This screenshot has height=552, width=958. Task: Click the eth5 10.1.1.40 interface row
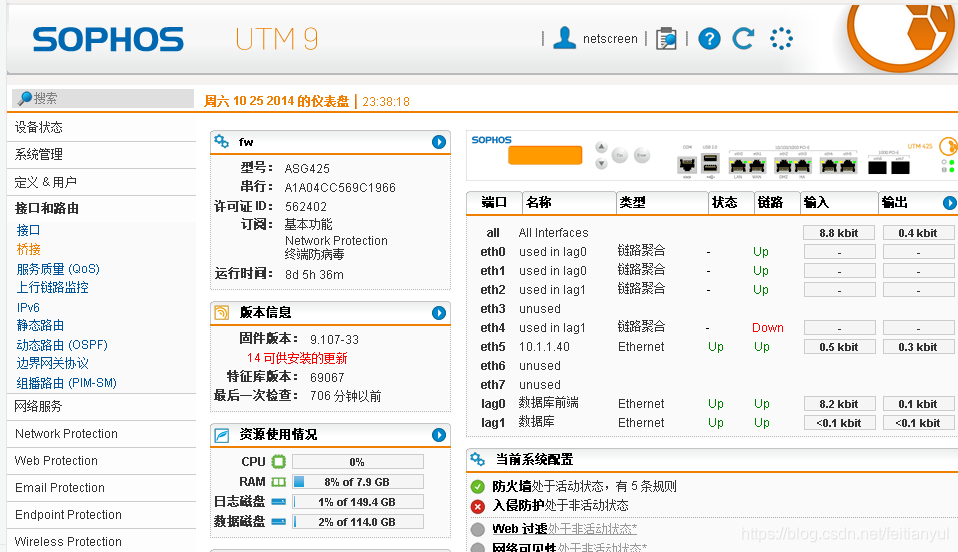(712, 347)
